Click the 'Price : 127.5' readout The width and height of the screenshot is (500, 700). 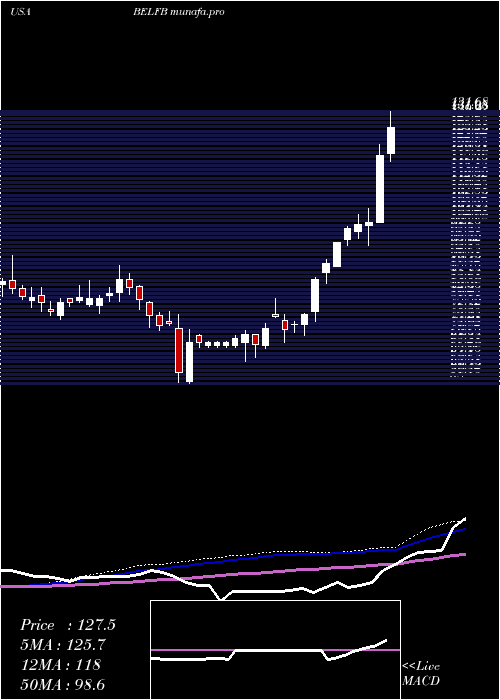pos(68,625)
